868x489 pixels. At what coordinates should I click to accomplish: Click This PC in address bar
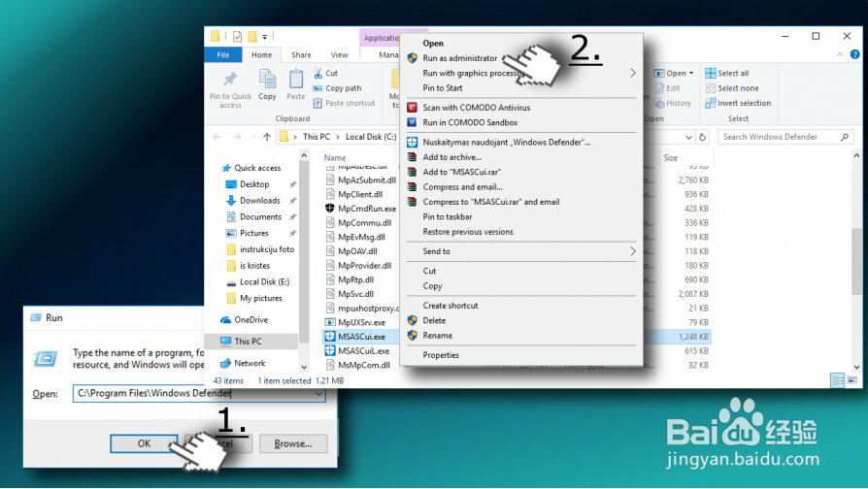[x=317, y=137]
